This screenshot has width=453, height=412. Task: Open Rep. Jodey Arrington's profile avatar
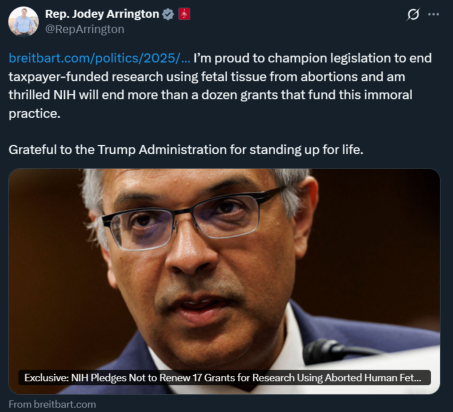tap(23, 21)
